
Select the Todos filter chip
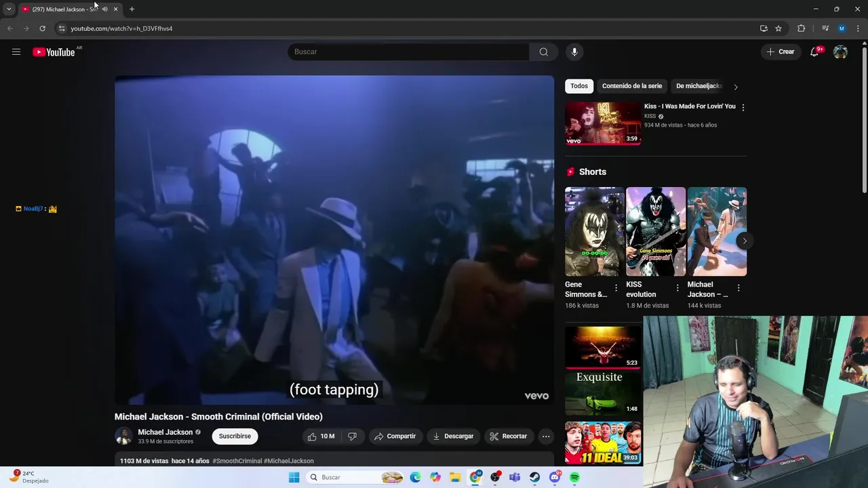(x=579, y=86)
